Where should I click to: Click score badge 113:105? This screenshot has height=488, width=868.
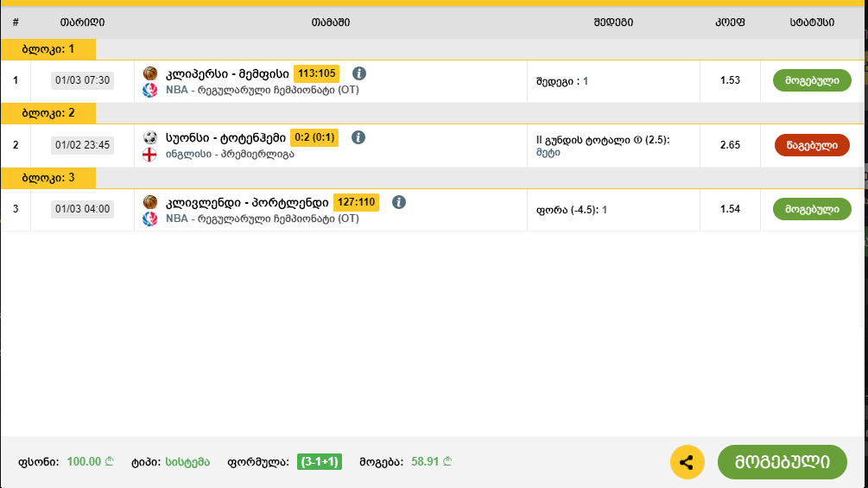pyautogui.click(x=317, y=73)
